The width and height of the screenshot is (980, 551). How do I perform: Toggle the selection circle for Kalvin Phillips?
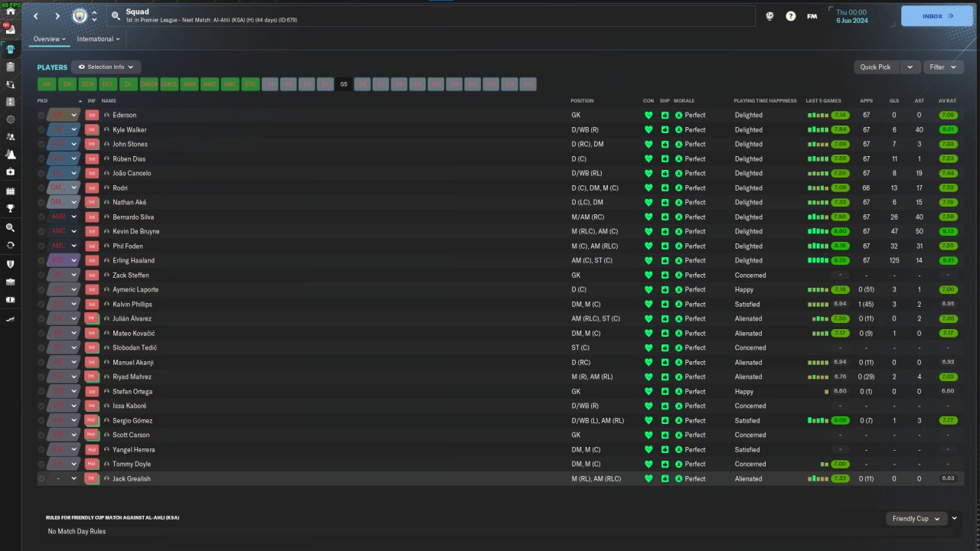click(41, 304)
